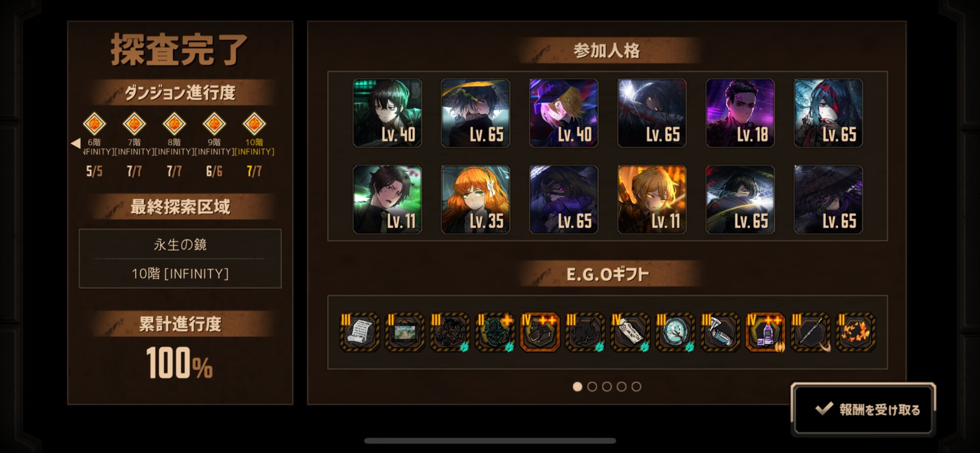Go to fifth E.G.O gift page dot
The width and height of the screenshot is (980, 453).
(636, 387)
